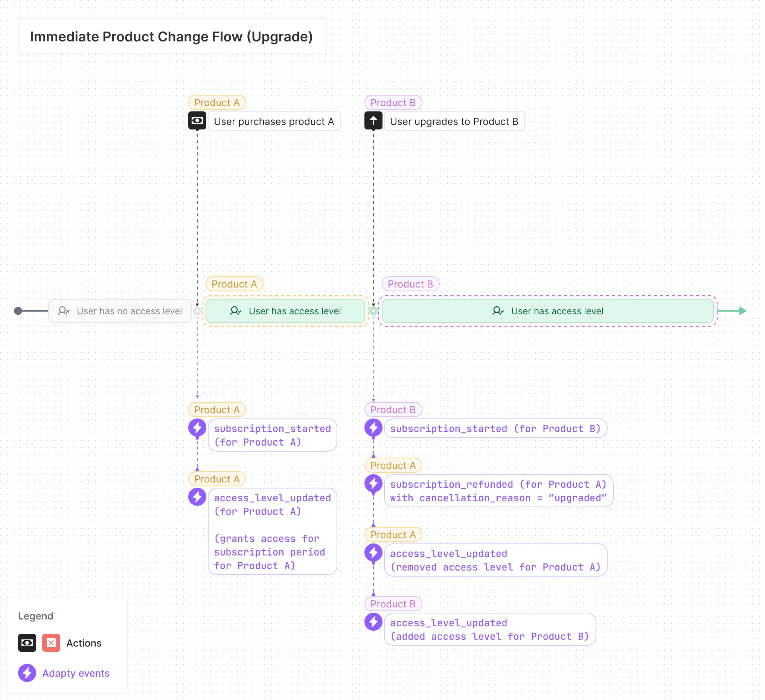Screen dimensions: 765x700
Task: Click the gray timeline start dot
Action: point(18,312)
